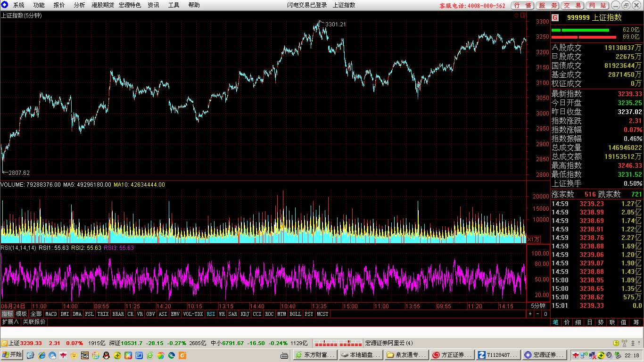Select the 值 tab in right panel
The image size is (644, 362).
pyautogui.click(x=624, y=322)
